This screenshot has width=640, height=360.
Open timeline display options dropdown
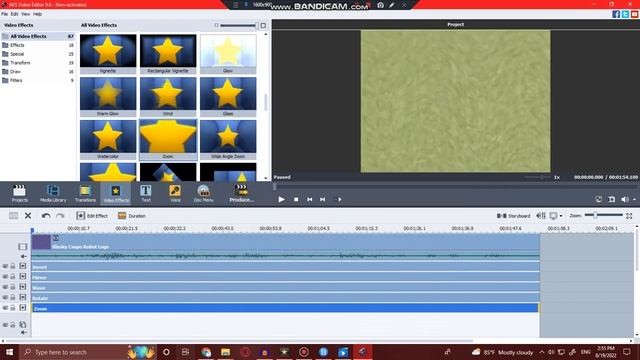click(x=561, y=216)
